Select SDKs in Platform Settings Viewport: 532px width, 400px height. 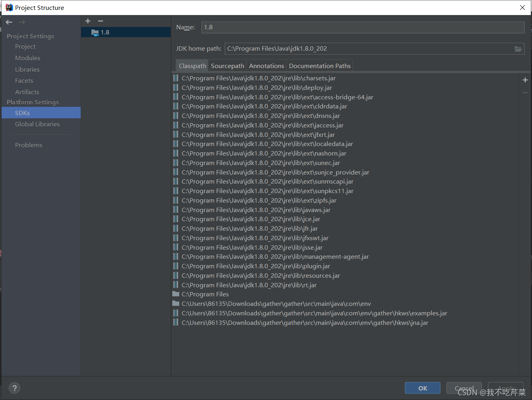[x=41, y=113]
